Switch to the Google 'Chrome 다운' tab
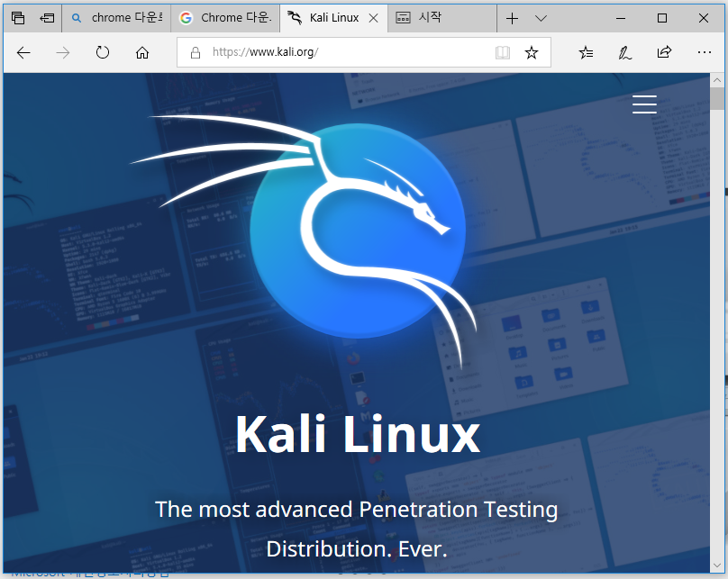The width and height of the screenshot is (728, 579). point(225,18)
